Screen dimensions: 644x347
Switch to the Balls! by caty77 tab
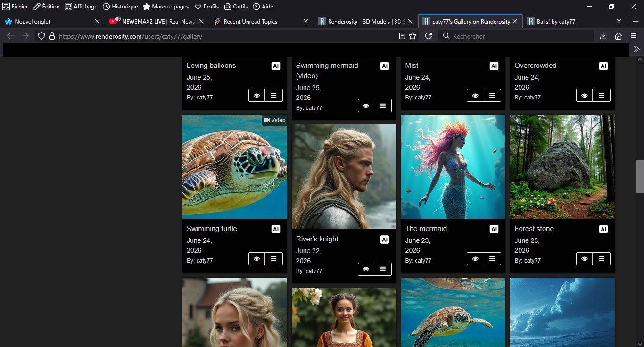coord(574,21)
